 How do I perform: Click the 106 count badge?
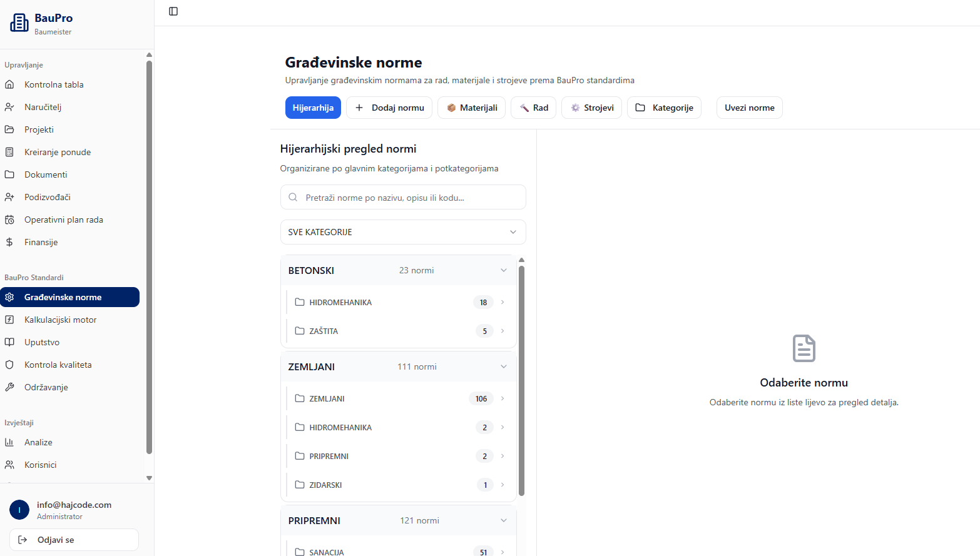coord(481,398)
